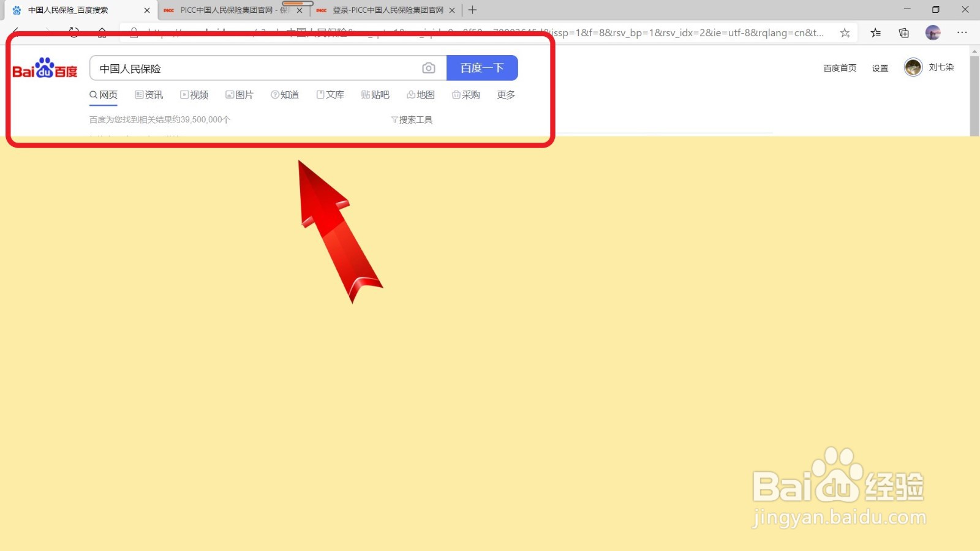980x551 pixels.
Task: Open Baidu 设置 menu
Action: (880, 68)
